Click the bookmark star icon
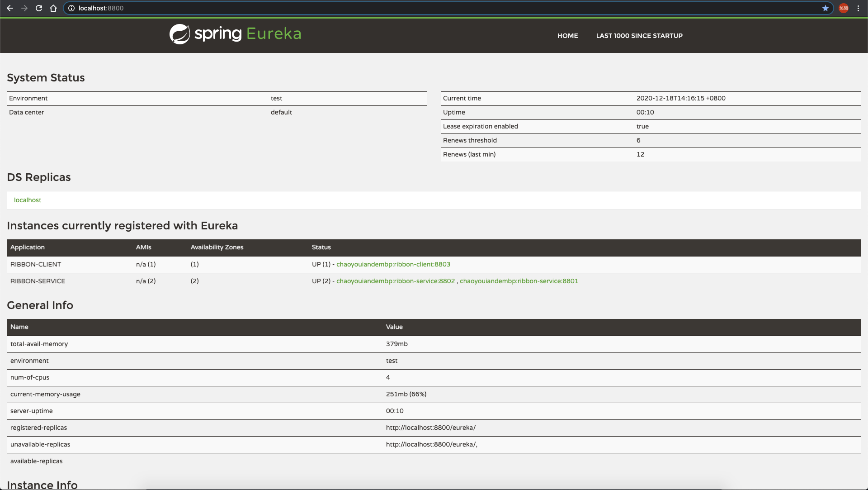Screen dimensions: 868x490 click(x=826, y=8)
